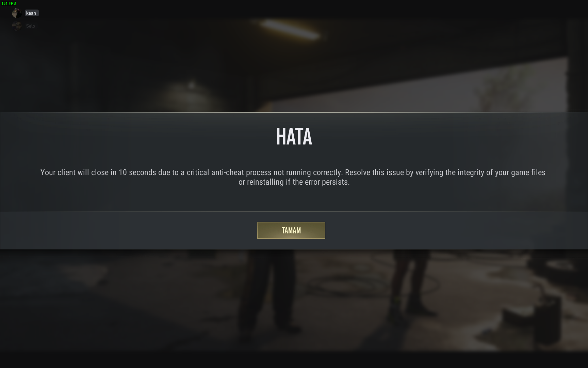Confirm the error with the TAMAM button

pos(291,230)
